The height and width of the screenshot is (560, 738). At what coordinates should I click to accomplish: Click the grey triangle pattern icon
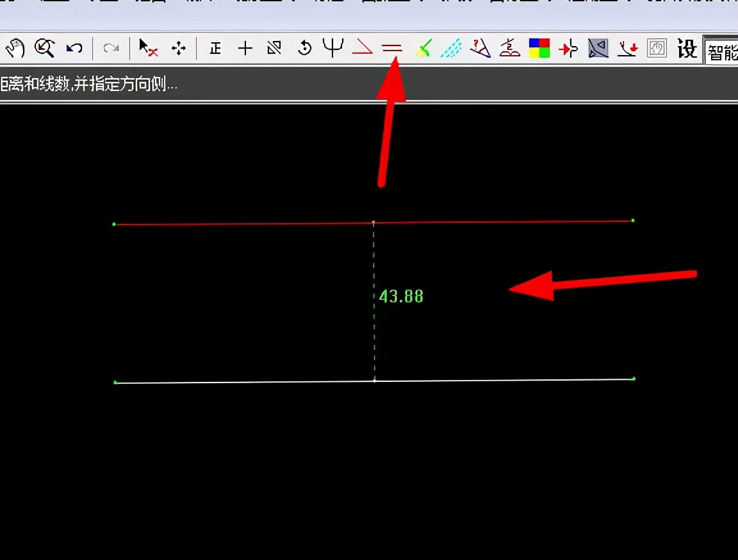pyautogui.click(x=598, y=48)
